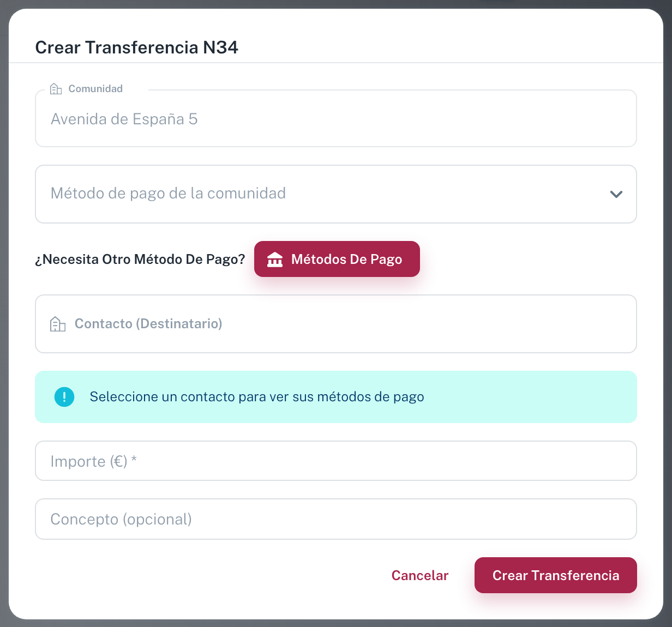Click the Comunidad field label
The width and height of the screenshot is (672, 627).
coord(95,89)
